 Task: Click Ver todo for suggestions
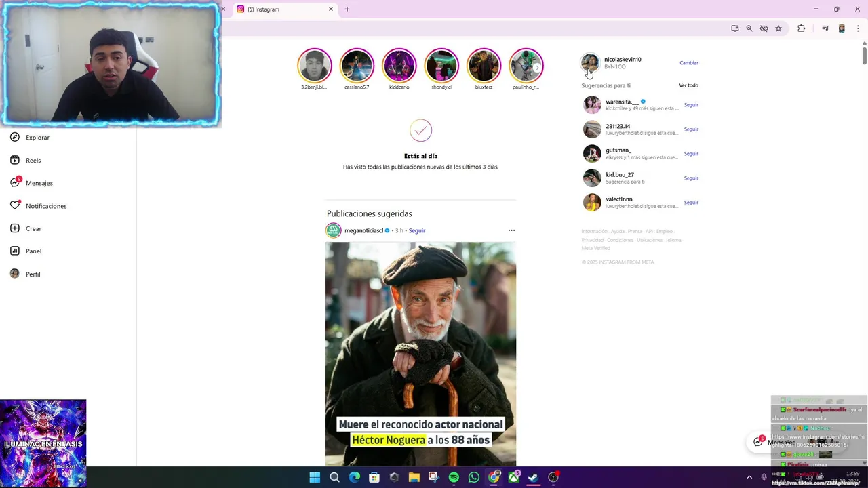click(x=688, y=85)
